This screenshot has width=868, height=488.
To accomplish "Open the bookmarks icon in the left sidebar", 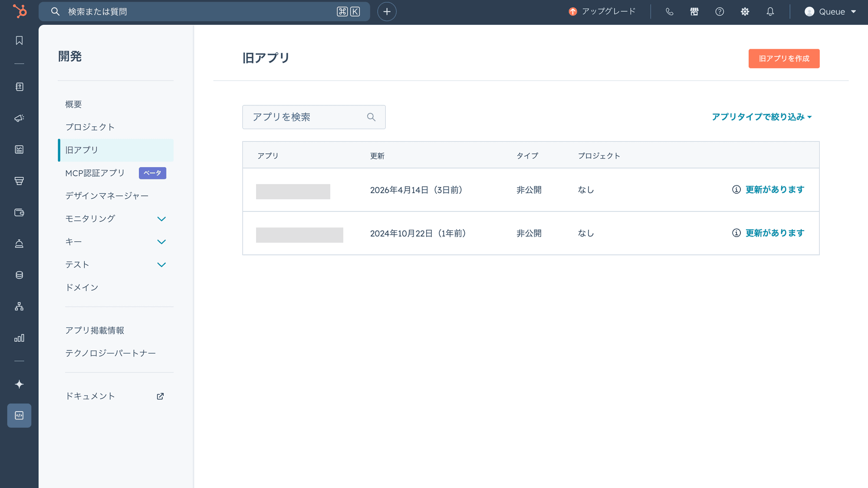I will point(19,40).
